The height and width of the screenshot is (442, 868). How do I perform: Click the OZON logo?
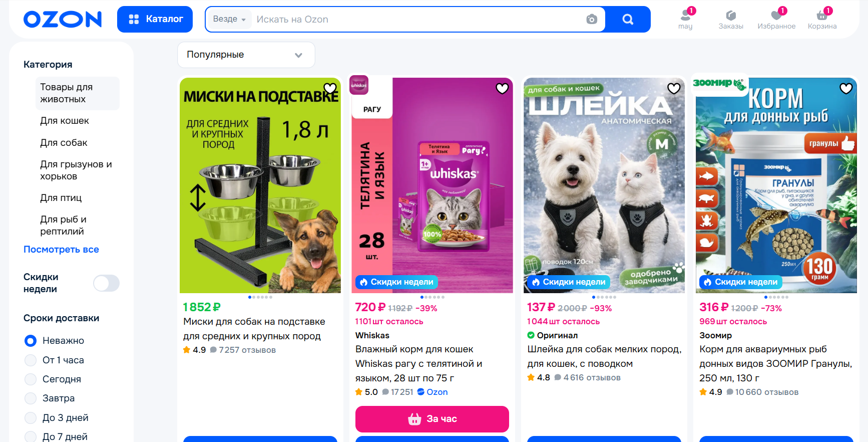point(63,19)
